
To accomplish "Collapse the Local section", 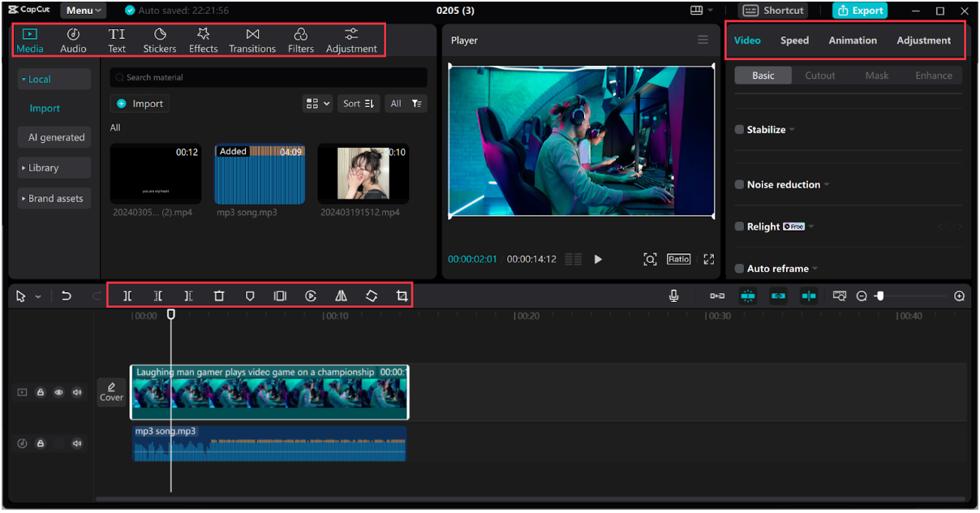I will click(54, 79).
